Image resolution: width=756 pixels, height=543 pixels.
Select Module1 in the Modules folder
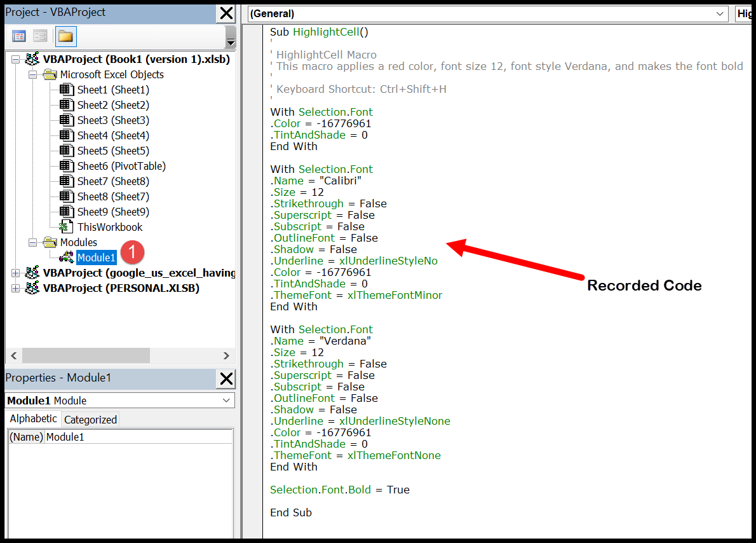click(x=96, y=258)
